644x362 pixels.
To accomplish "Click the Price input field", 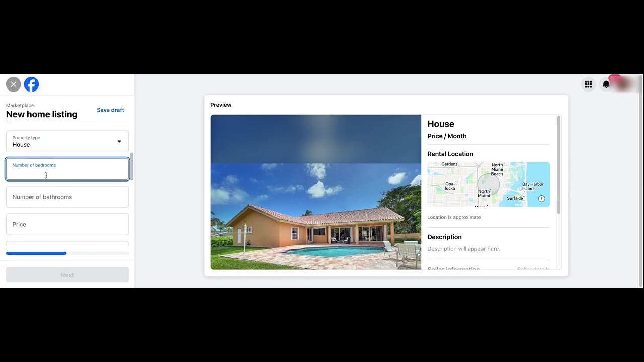I will tap(67, 224).
